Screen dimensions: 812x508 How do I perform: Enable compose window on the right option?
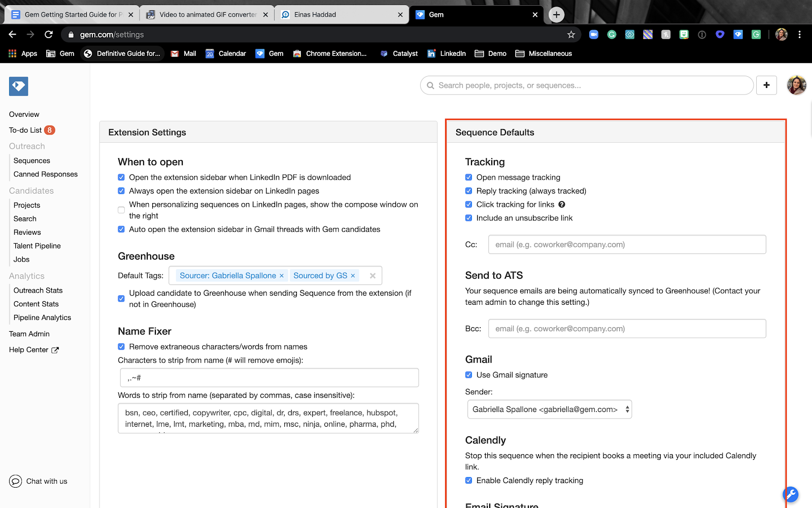[121, 210]
